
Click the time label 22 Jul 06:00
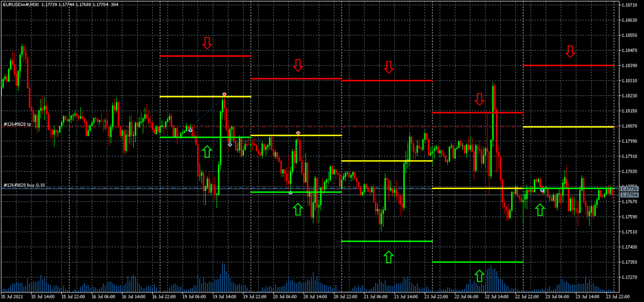pos(466,297)
